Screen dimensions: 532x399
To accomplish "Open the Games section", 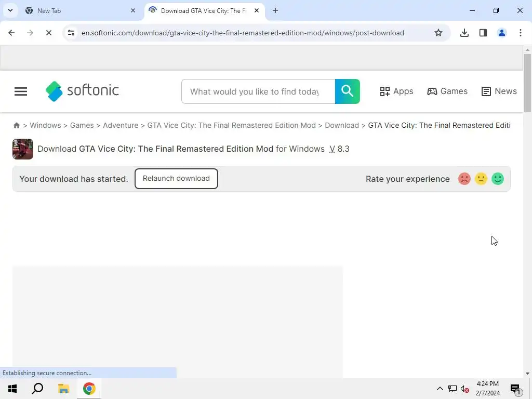I will (447, 91).
